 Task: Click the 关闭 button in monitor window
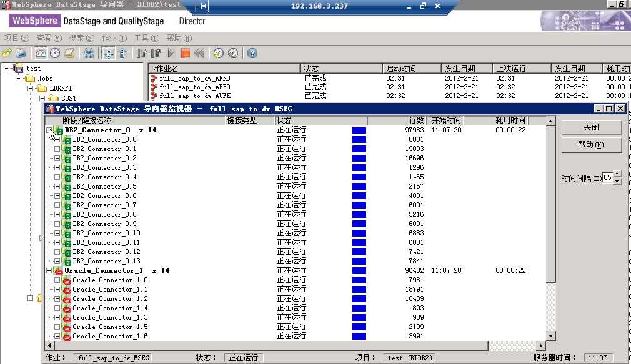(591, 127)
